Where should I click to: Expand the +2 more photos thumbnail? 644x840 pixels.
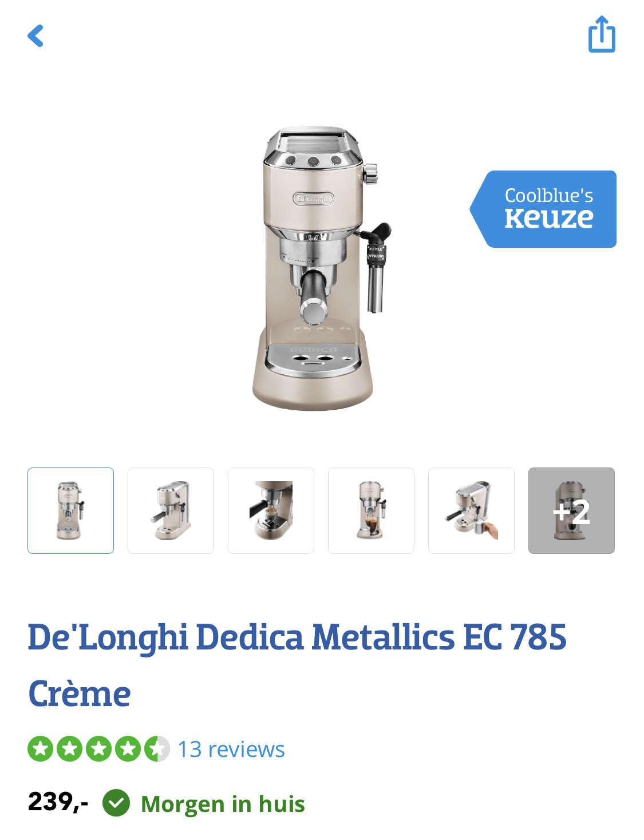click(571, 510)
